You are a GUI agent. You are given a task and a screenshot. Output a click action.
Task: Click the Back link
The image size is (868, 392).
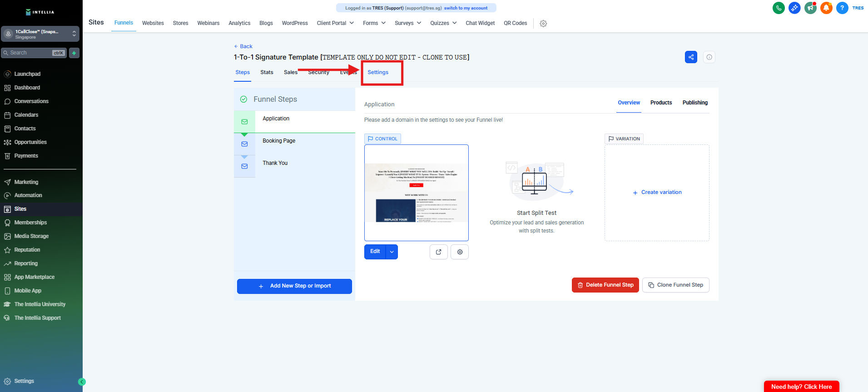pyautogui.click(x=243, y=46)
